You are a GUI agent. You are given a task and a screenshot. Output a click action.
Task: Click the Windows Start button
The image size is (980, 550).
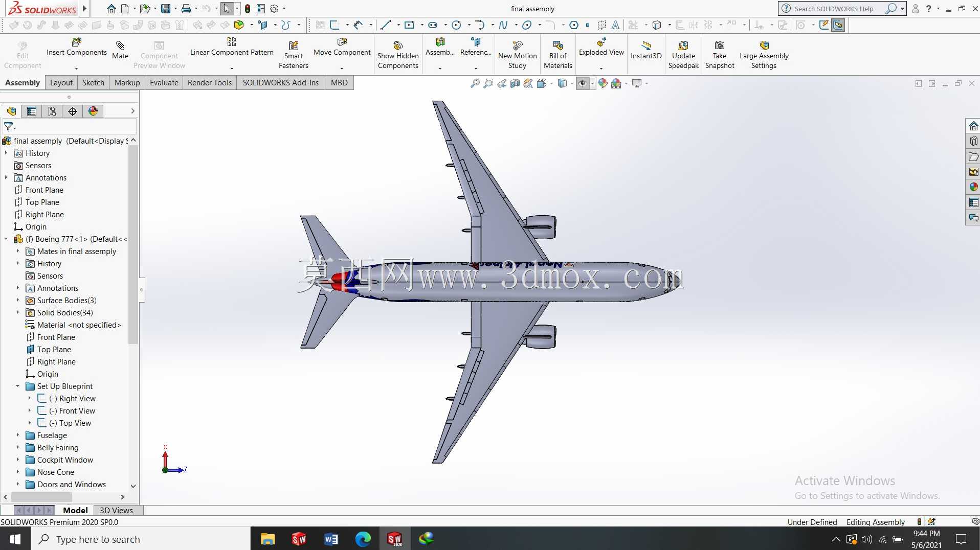15,539
